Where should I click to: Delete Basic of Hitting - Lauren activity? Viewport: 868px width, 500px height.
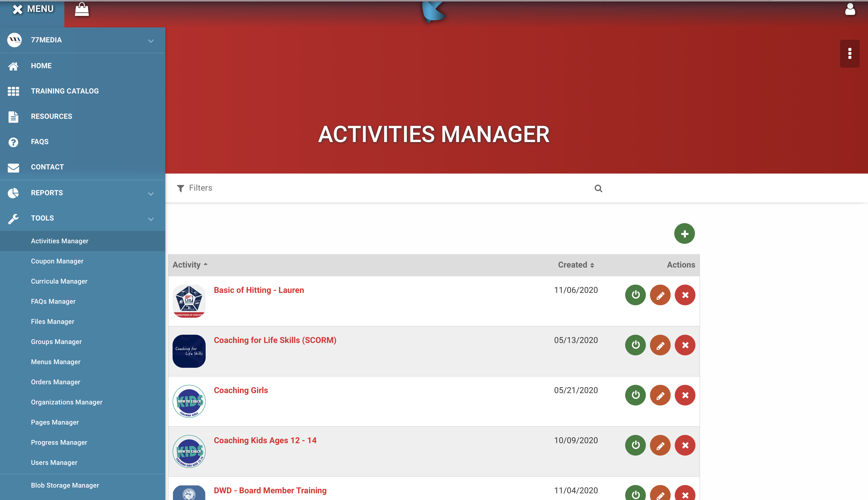click(685, 295)
